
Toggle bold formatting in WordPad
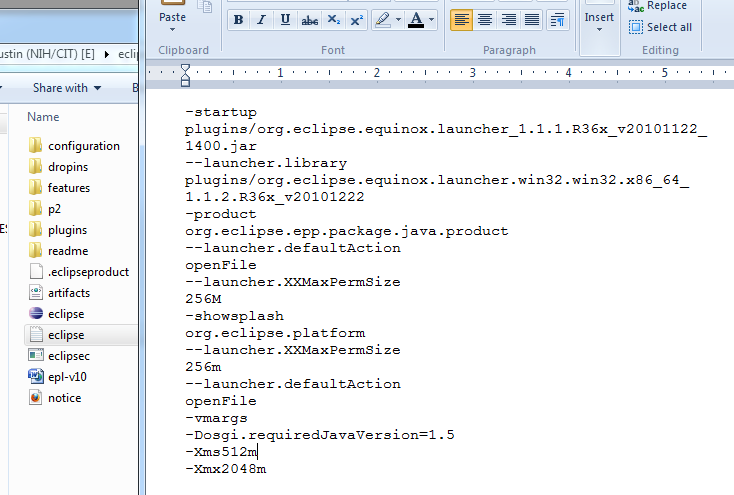point(238,20)
